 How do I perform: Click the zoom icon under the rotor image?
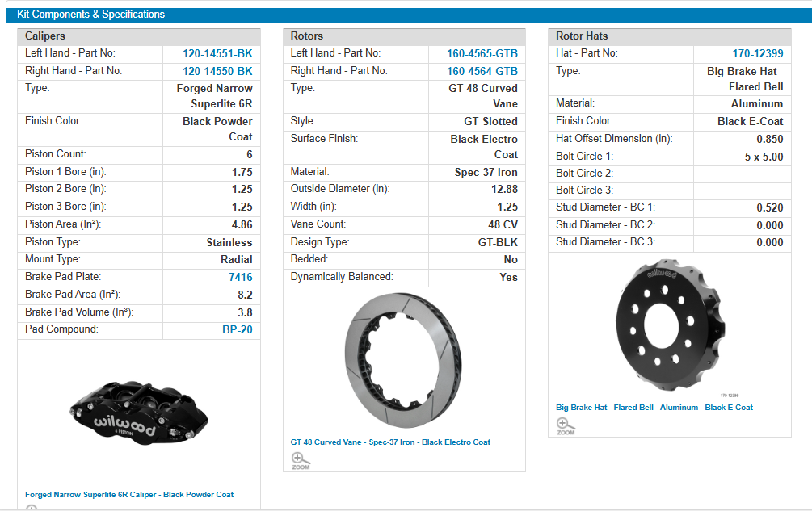click(x=300, y=460)
